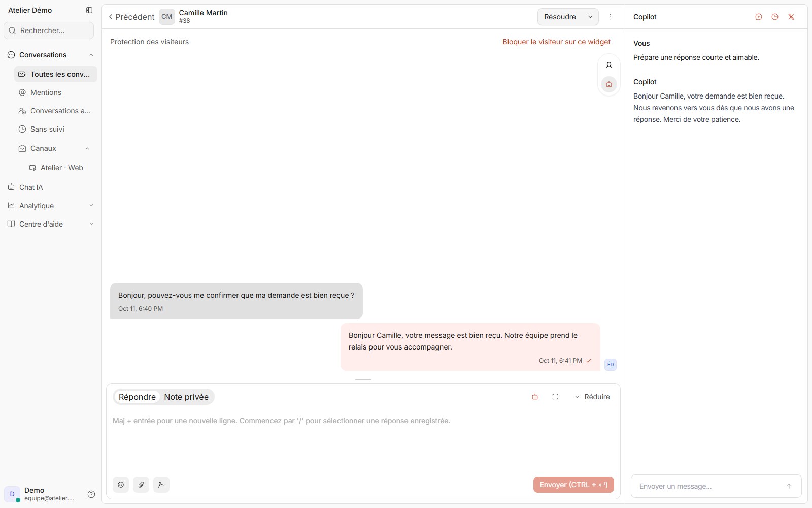The image size is (812, 508).
Task: Open the Demo profile avatar menu
Action: click(x=12, y=494)
